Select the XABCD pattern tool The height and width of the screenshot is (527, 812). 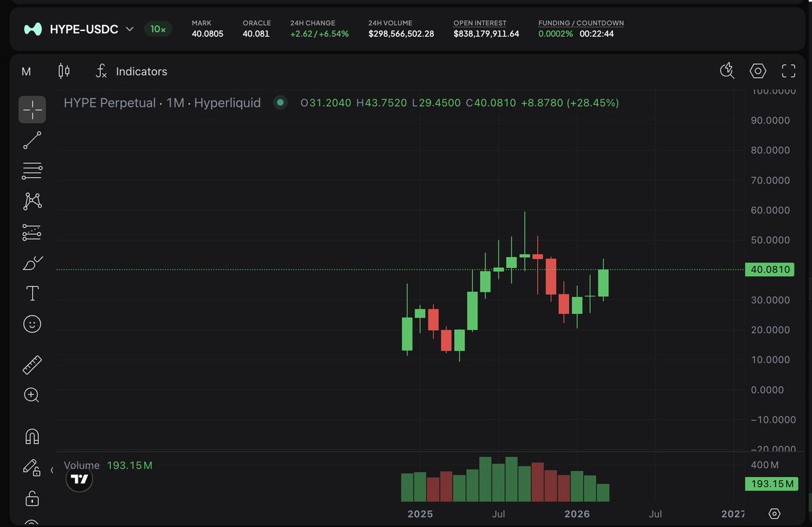point(32,201)
